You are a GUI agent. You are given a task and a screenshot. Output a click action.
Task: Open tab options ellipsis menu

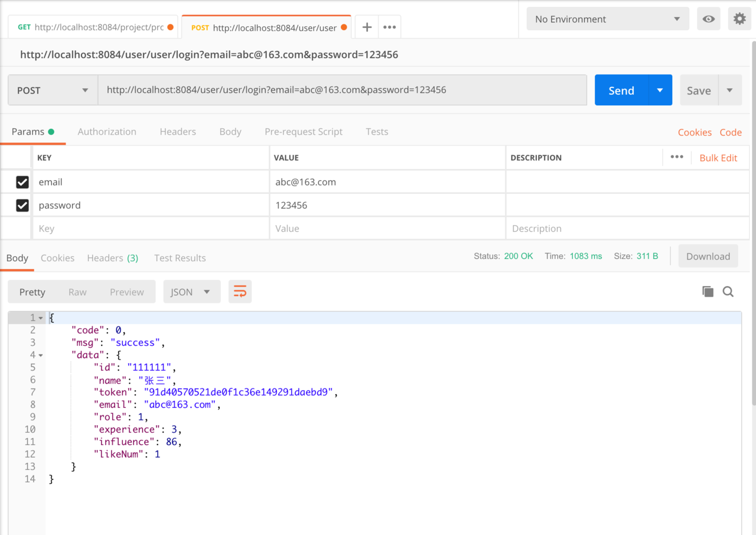[x=389, y=27]
